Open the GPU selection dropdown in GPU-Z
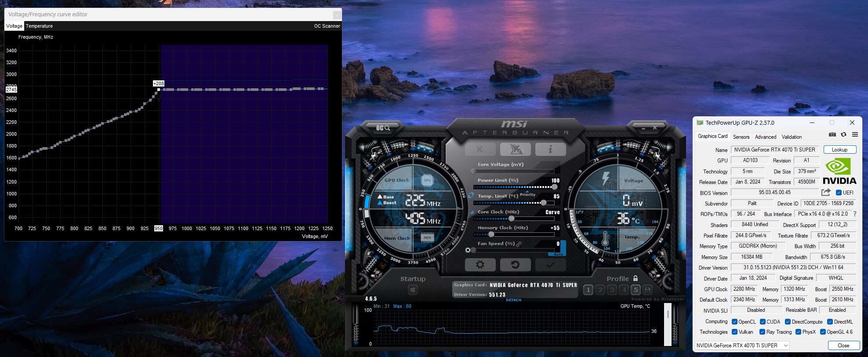 (742, 346)
